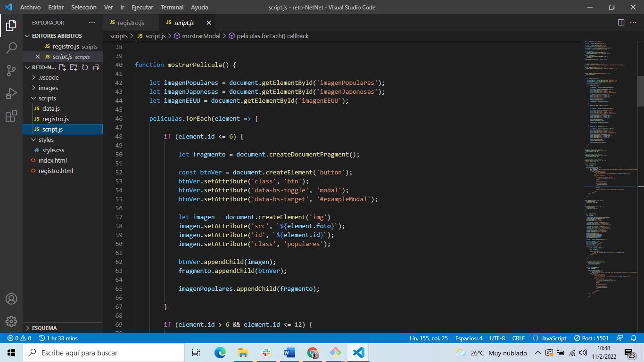Collapse the EDITORES ABIERTOS section
The height and width of the screenshot is (362, 644).
(62, 36)
